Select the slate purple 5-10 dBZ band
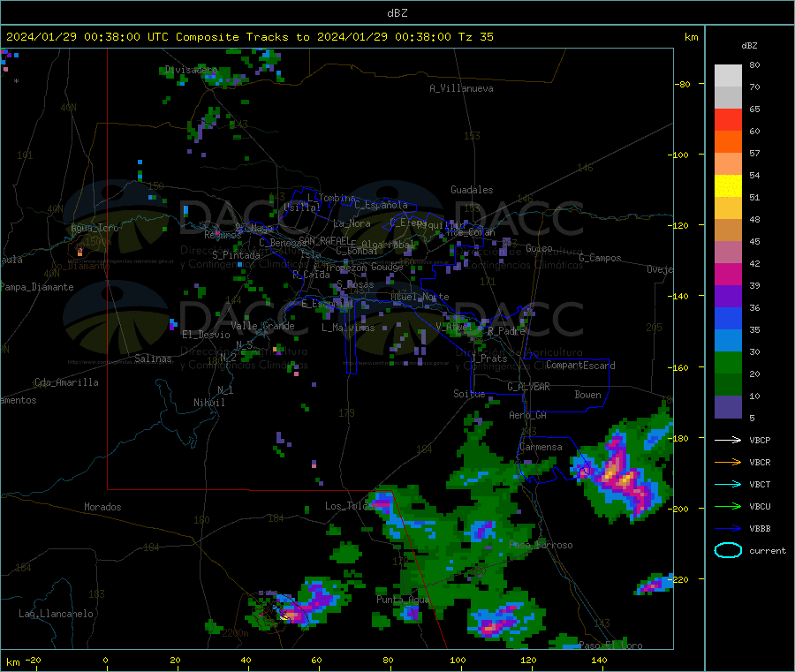The image size is (795, 672). coord(728,407)
